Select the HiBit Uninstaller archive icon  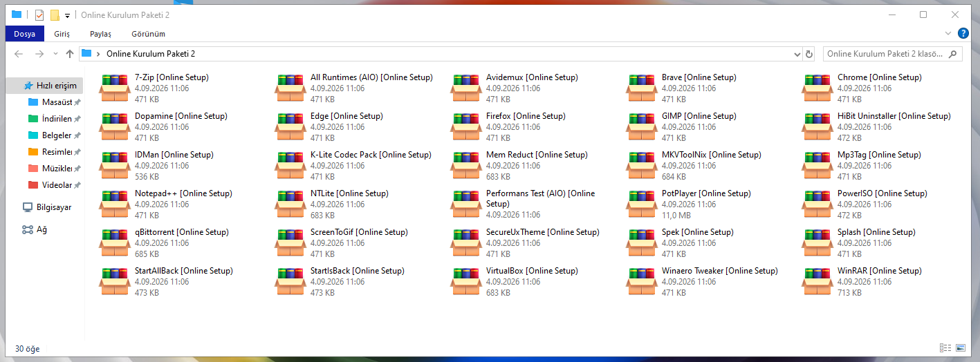[x=818, y=127]
